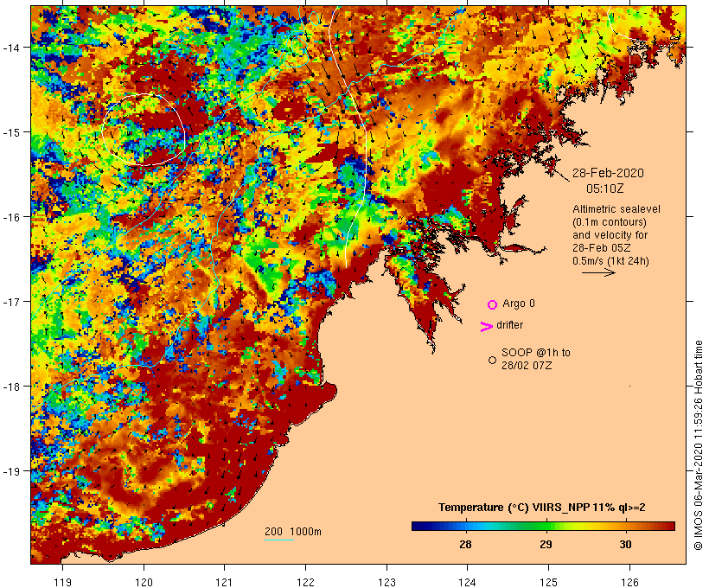Screen dimensions: 709x588
Task: Click the latitude label -19
Action: (10, 471)
